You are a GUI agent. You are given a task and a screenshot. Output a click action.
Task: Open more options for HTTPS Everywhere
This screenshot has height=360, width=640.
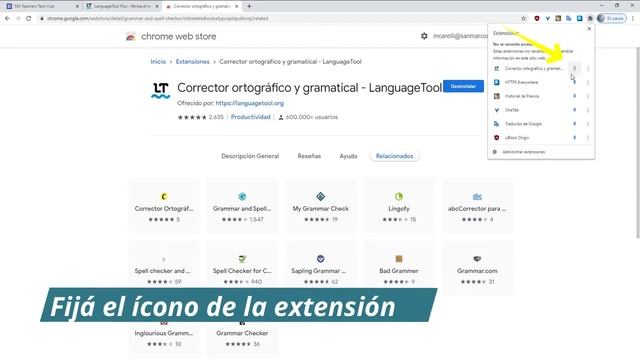click(x=588, y=82)
